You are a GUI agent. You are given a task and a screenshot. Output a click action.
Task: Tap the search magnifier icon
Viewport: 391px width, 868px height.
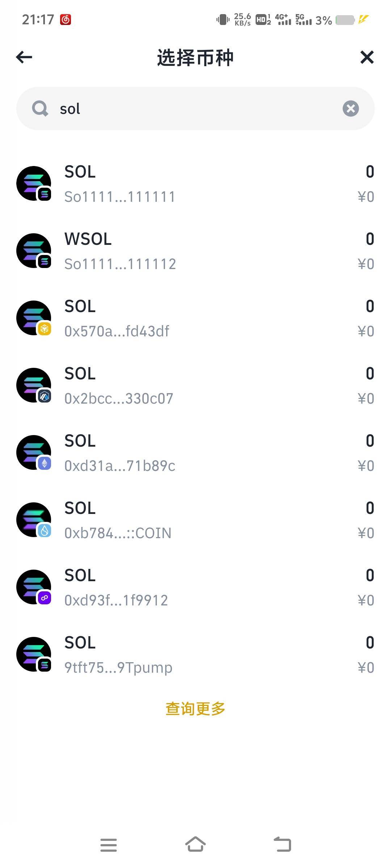click(40, 109)
